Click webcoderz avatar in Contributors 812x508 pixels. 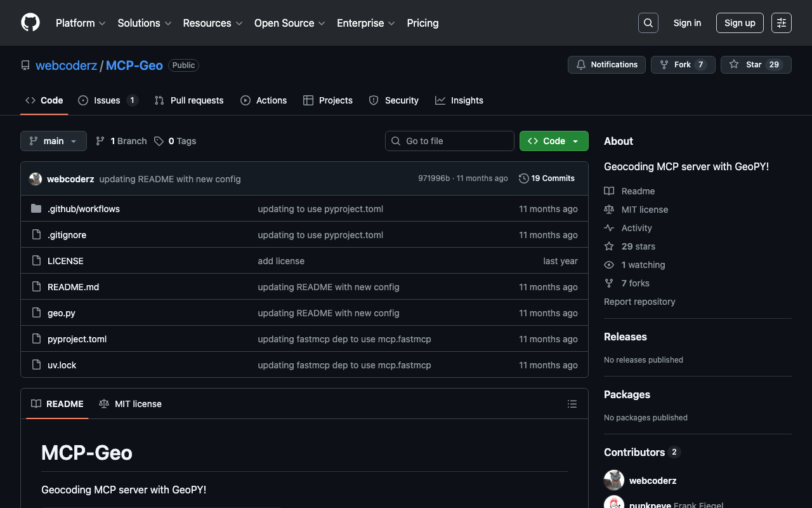(614, 481)
